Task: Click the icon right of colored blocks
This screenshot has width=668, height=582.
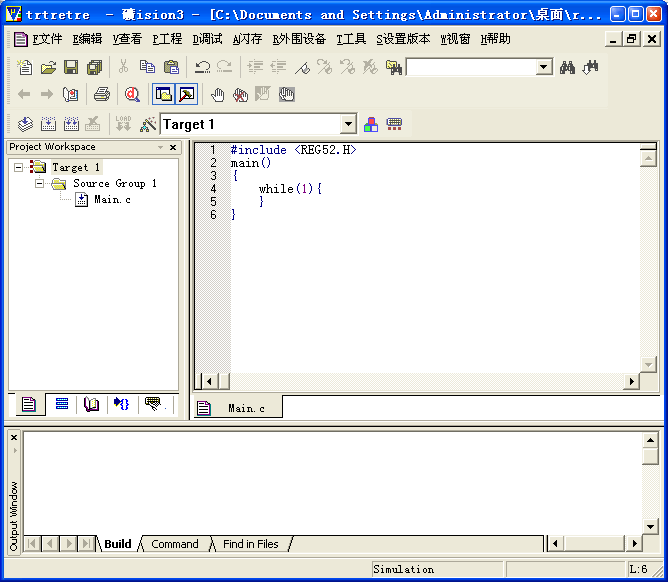Action: 394,124
